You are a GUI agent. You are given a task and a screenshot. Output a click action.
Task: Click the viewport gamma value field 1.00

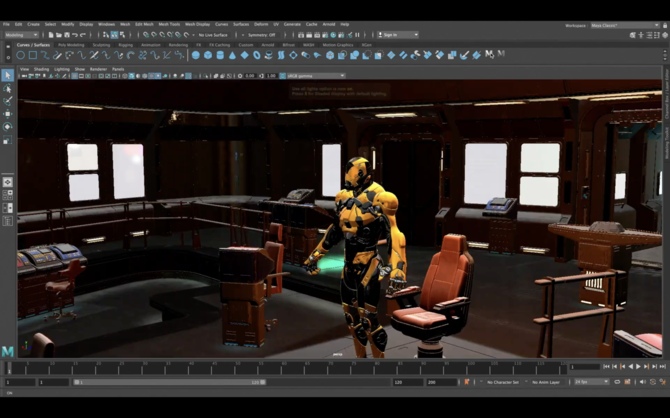[271, 76]
